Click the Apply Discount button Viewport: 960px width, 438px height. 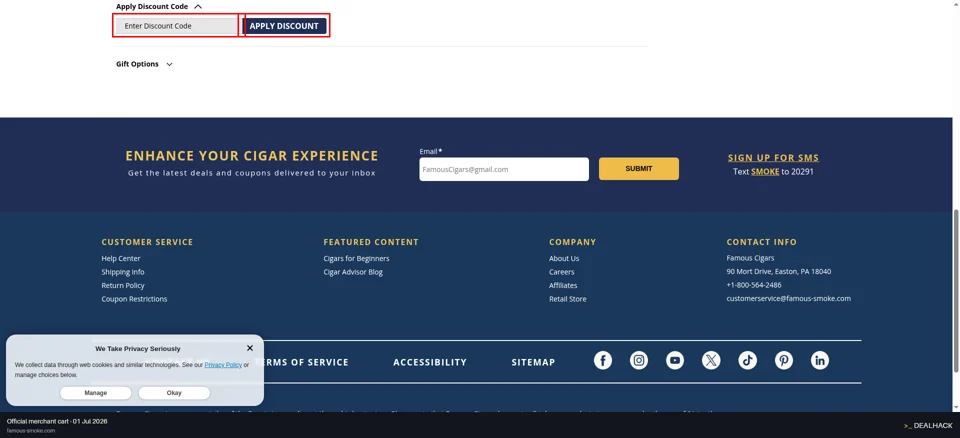click(x=284, y=26)
